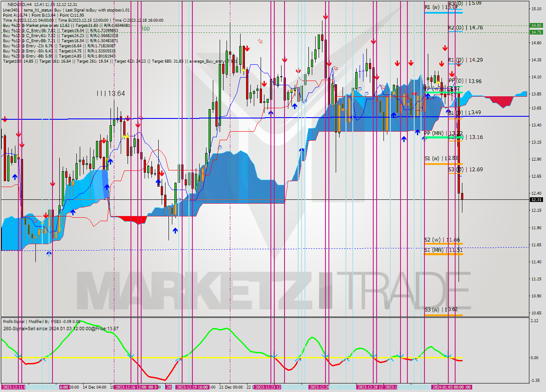Screen dimensions: 546x392
Task: Select the 'Buy %20 @ Entry -50: 6.43' line
Action: coord(59,51)
